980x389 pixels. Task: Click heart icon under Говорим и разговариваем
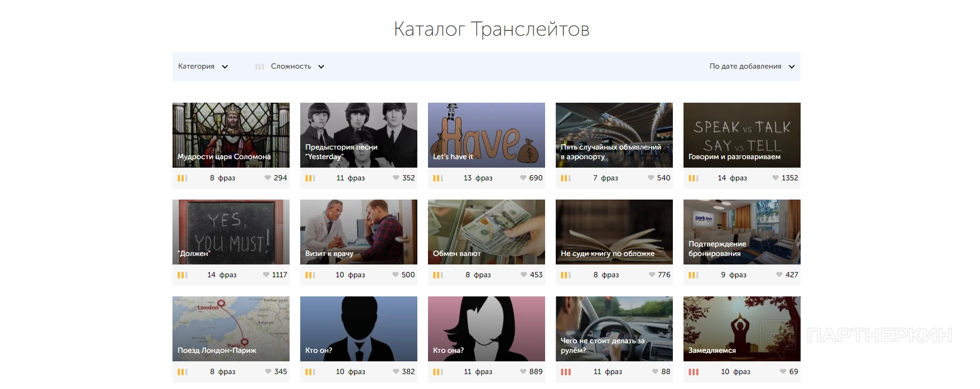point(776,178)
